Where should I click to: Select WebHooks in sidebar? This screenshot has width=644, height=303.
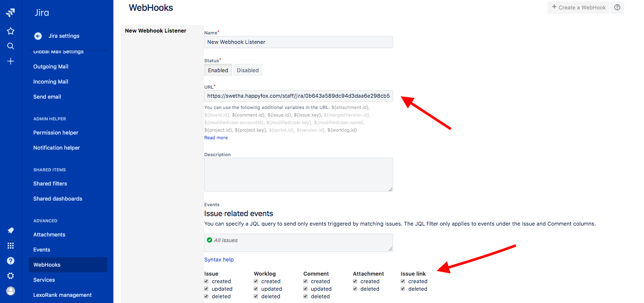tap(68, 265)
